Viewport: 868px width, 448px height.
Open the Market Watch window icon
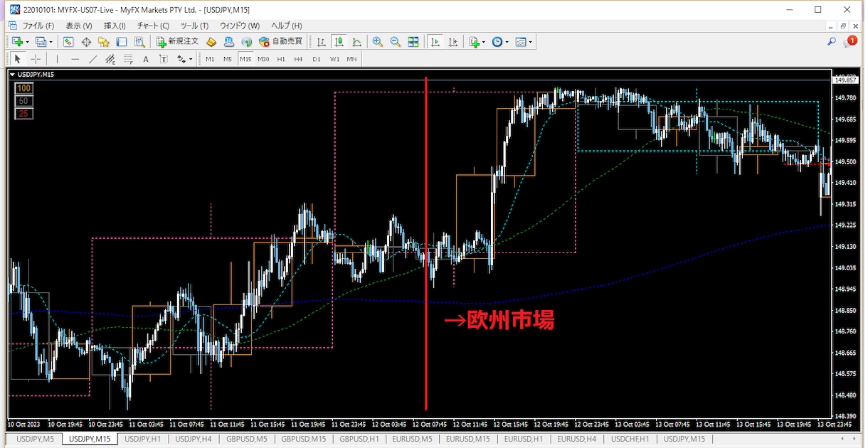[69, 42]
